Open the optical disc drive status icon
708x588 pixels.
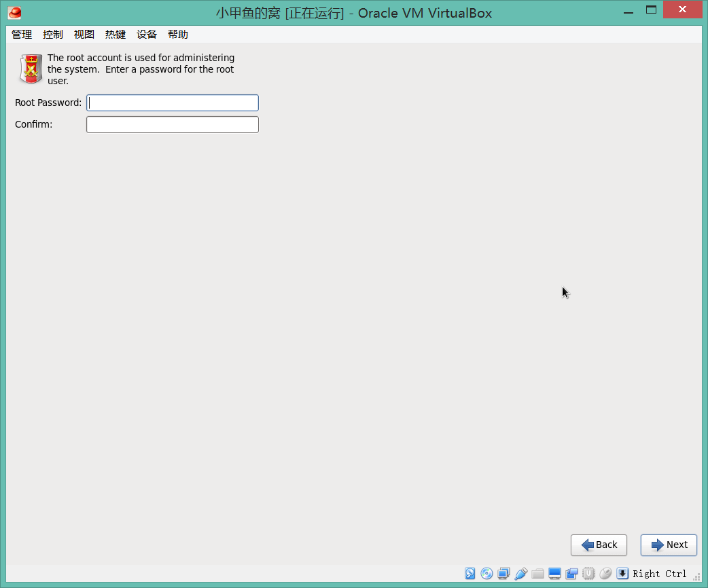click(x=487, y=574)
